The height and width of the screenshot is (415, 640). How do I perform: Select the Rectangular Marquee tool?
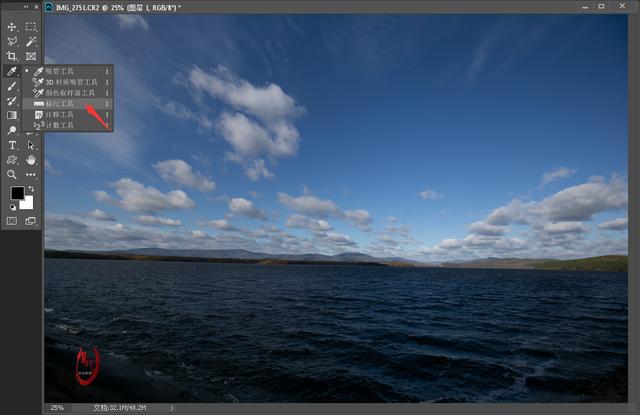pos(31,27)
